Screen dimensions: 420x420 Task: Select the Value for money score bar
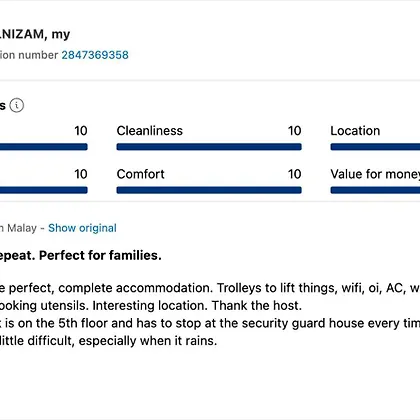pyautogui.click(x=375, y=190)
